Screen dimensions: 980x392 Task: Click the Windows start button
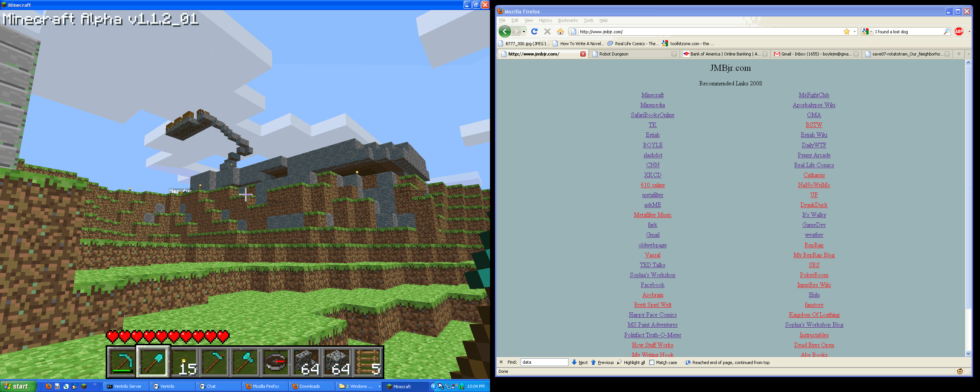pos(18,386)
